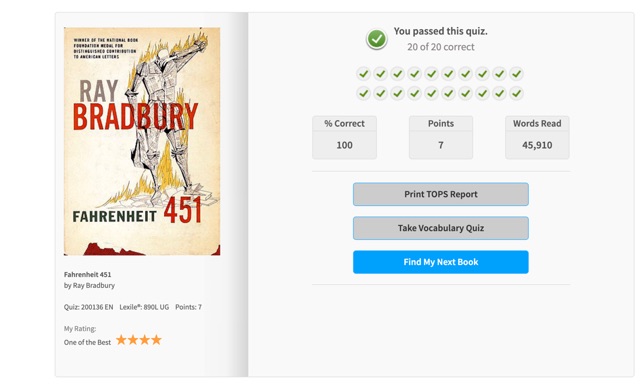Viewport: 640px width, 391px height.
Task: Click the by Ray Bradbury author text
Action: tap(89, 286)
